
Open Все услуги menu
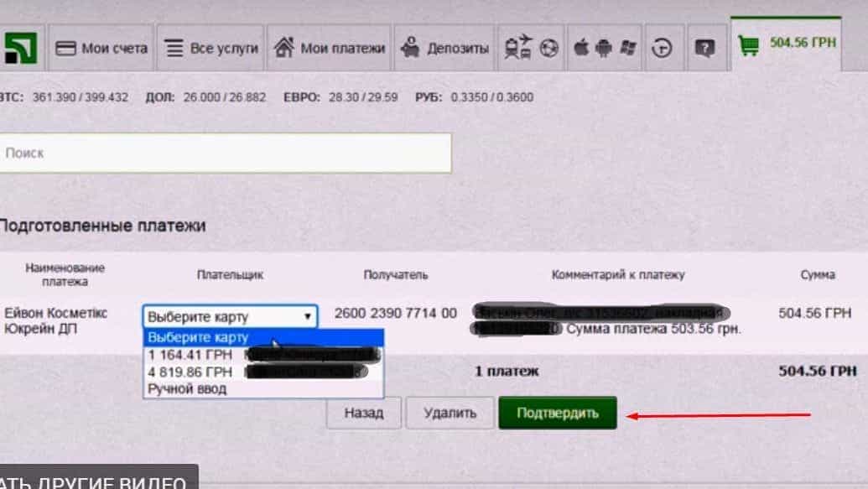point(211,48)
